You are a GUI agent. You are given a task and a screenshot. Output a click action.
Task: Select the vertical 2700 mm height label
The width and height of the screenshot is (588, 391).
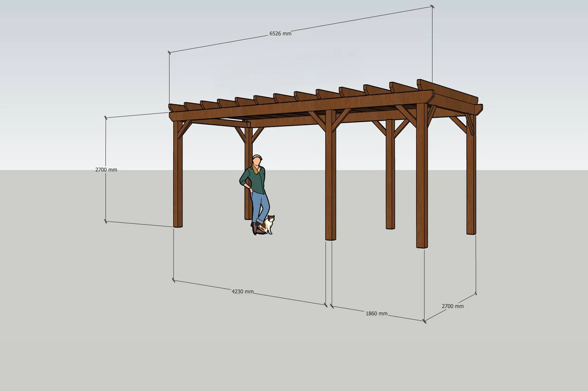pyautogui.click(x=106, y=170)
